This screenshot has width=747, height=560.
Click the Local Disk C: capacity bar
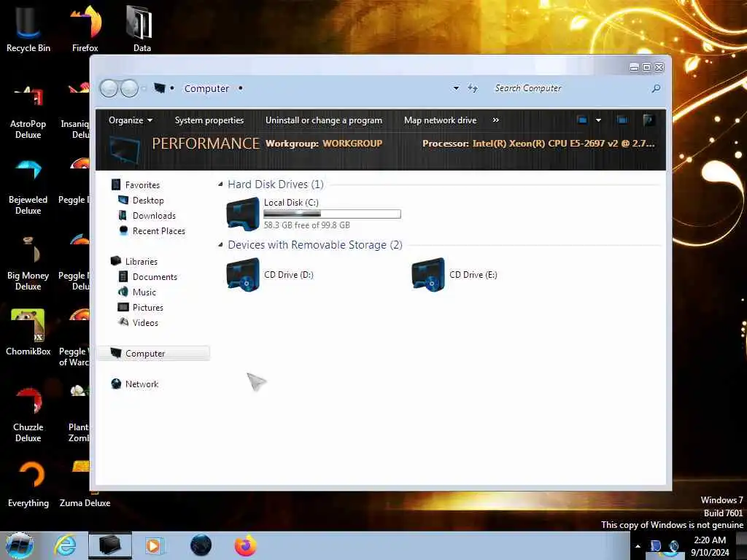(332, 214)
